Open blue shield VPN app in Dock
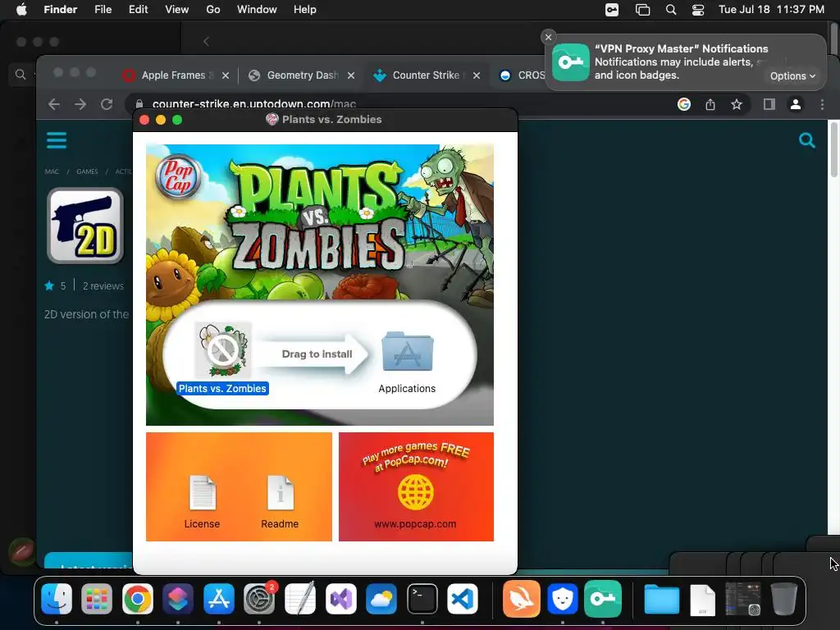The height and width of the screenshot is (630, 840). point(563,599)
